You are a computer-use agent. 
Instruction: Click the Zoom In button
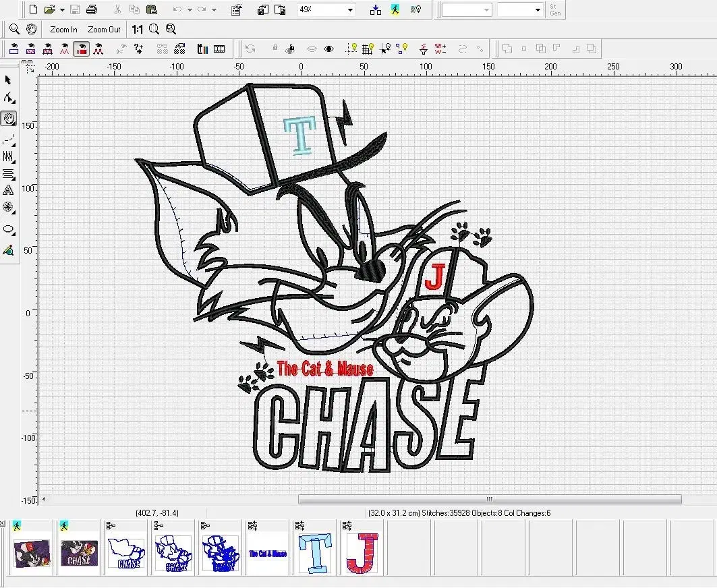pyautogui.click(x=63, y=30)
